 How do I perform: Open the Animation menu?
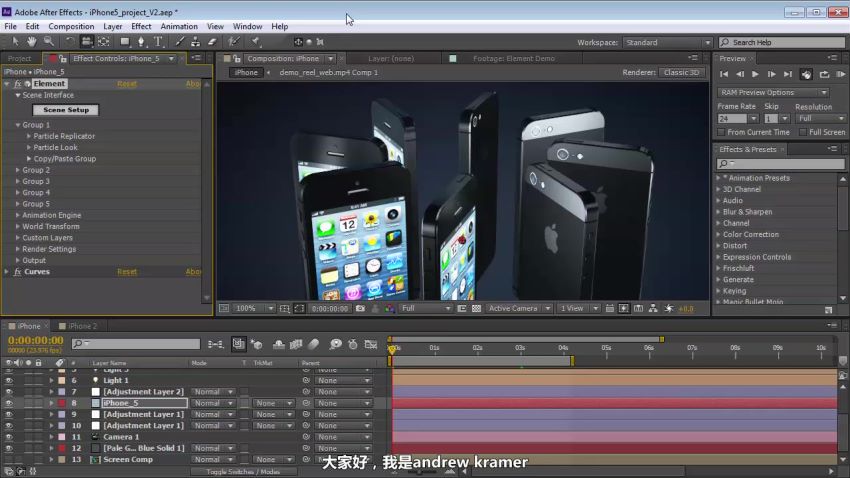[179, 26]
